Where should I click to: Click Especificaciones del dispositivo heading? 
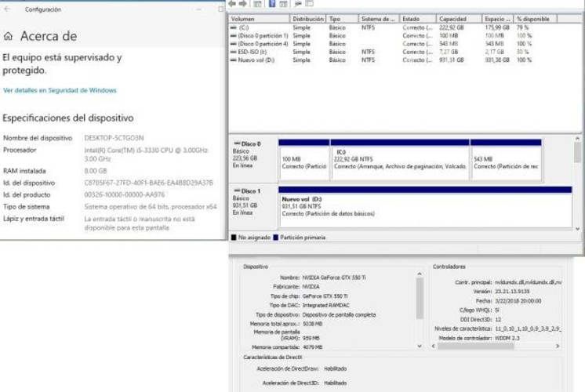68,118
